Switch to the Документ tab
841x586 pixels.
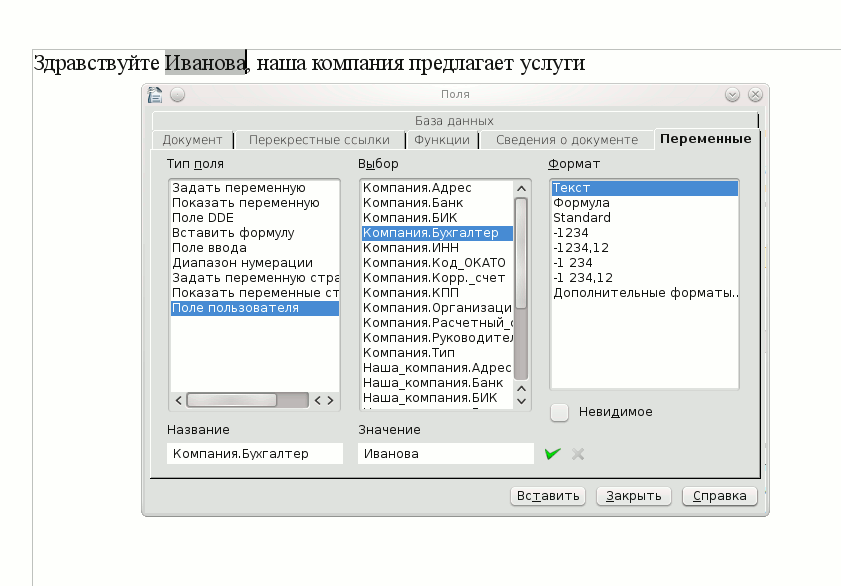[x=192, y=140]
